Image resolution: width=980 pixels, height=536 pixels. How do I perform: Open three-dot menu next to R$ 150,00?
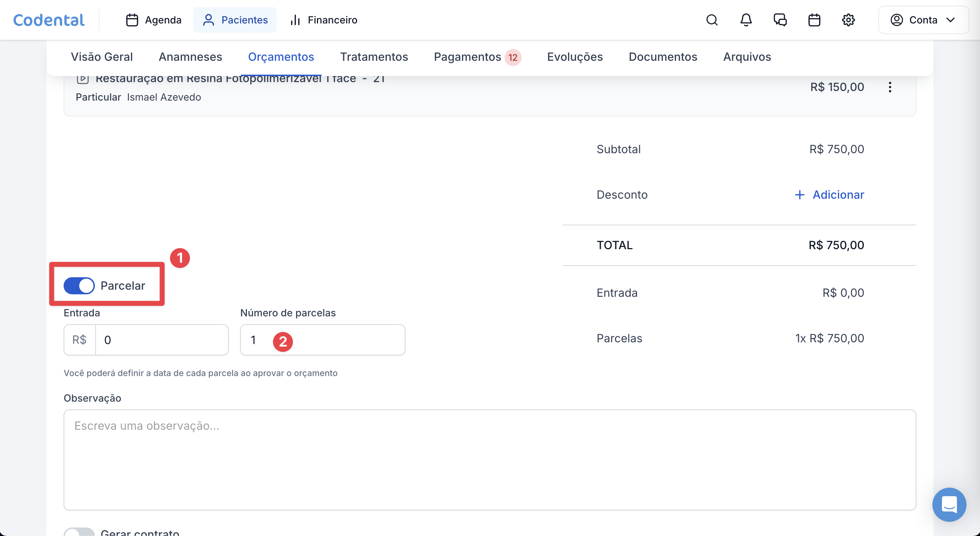point(890,87)
